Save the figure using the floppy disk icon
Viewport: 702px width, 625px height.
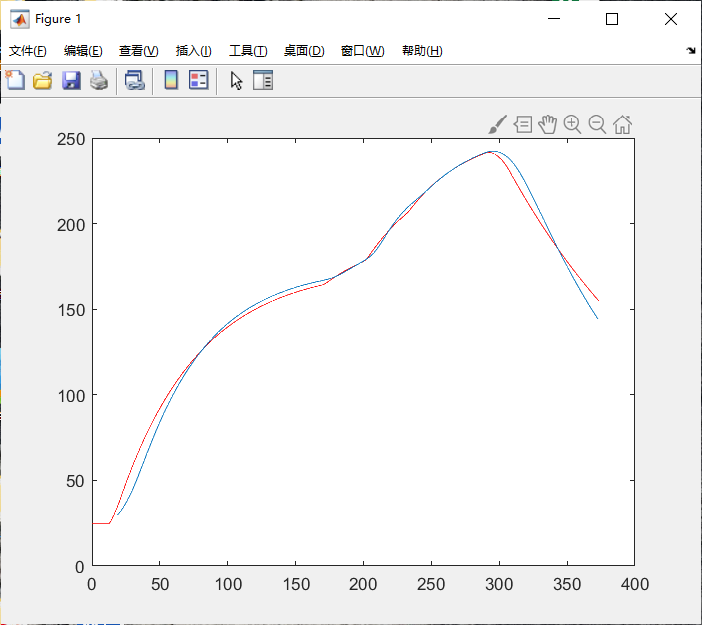(71, 81)
